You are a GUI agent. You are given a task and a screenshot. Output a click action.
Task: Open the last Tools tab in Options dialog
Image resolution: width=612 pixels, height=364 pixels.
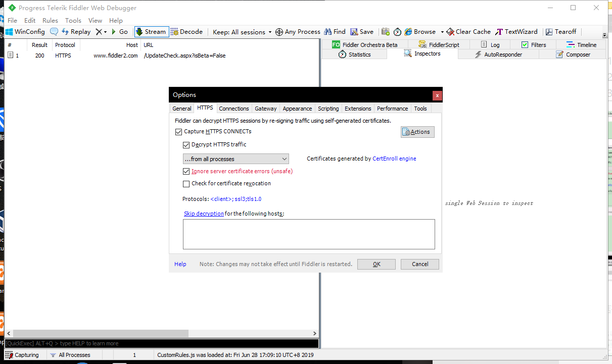click(420, 109)
